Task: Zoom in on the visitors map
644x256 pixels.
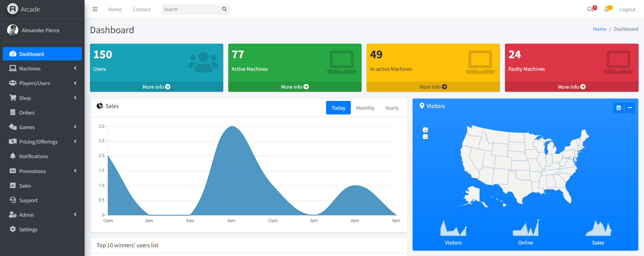Action: 425,130
